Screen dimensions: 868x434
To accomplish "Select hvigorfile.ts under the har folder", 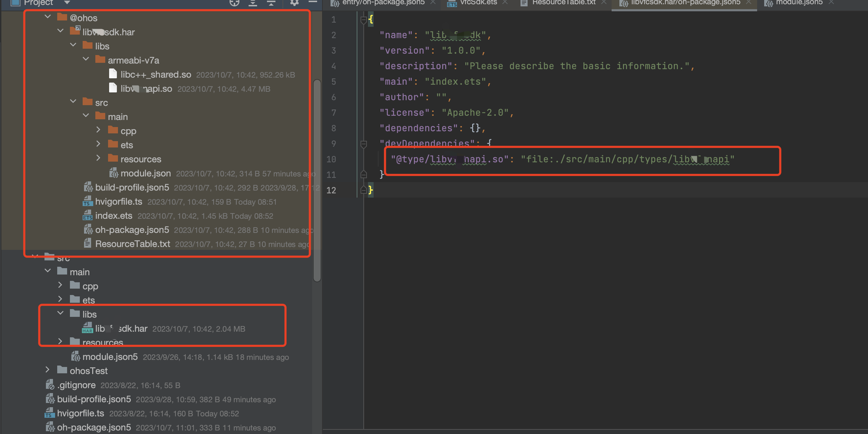I will 119,202.
